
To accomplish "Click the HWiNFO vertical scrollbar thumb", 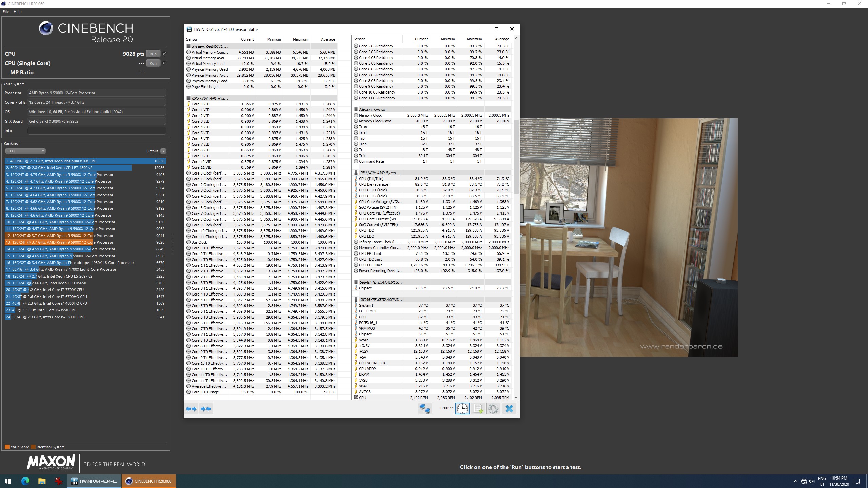I will click(516, 156).
